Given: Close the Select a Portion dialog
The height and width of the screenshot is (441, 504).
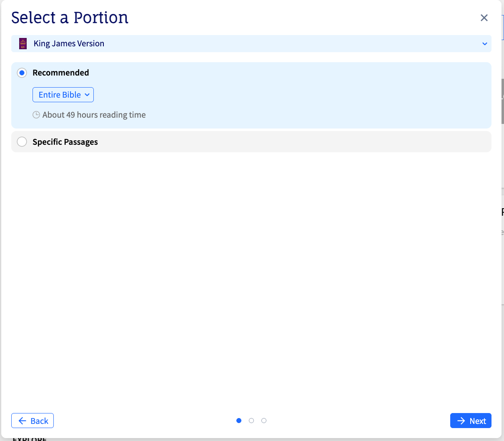Looking at the screenshot, I should click(x=484, y=18).
